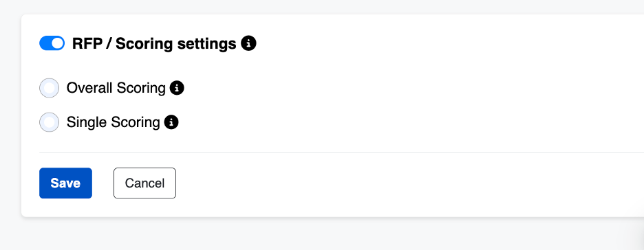Confirm scoring settings with the blue Save button
This screenshot has width=644, height=250.
66,183
